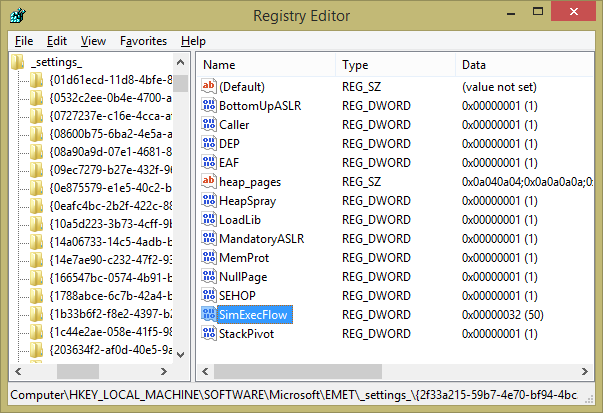Image resolution: width=603 pixels, height=413 pixels.
Task: Open the Help menu
Action: [x=193, y=41]
